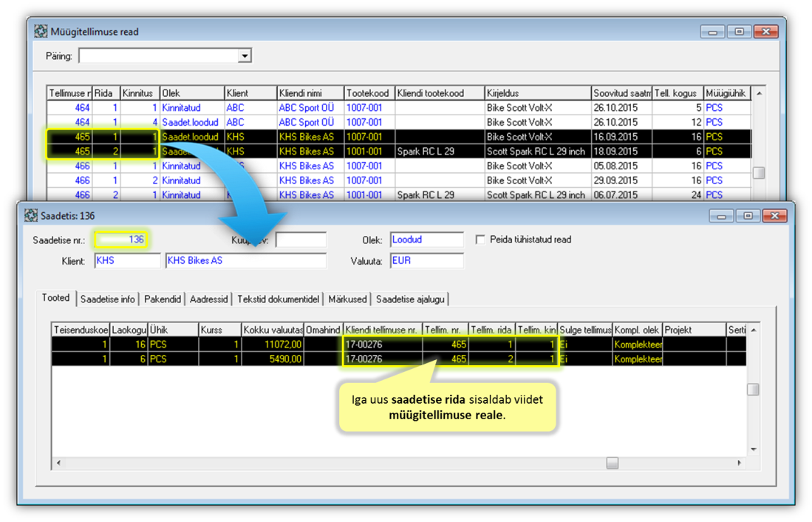
Task: Click the client name field KHS Bikes AS
Action: point(246,261)
